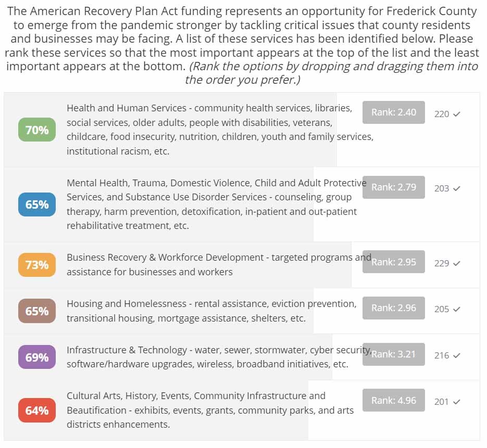This screenshot has height=448, width=487.
Task: Select the blue 65% badge
Action: (x=37, y=204)
